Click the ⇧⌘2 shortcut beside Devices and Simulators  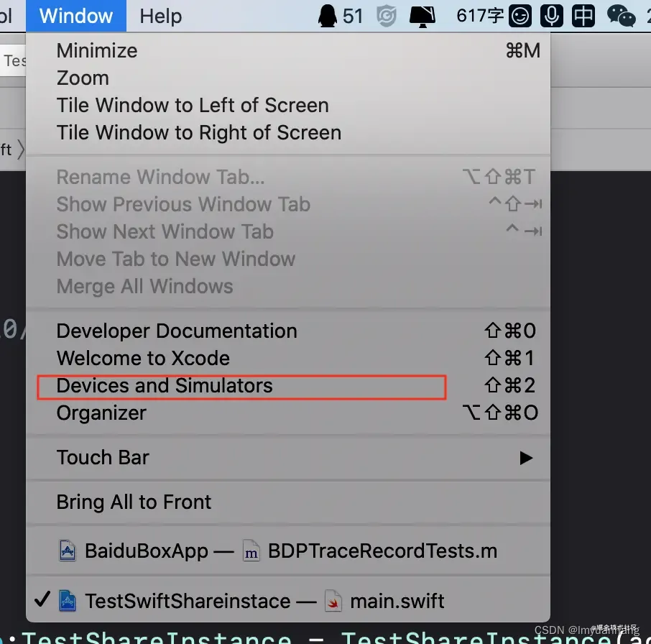click(510, 385)
